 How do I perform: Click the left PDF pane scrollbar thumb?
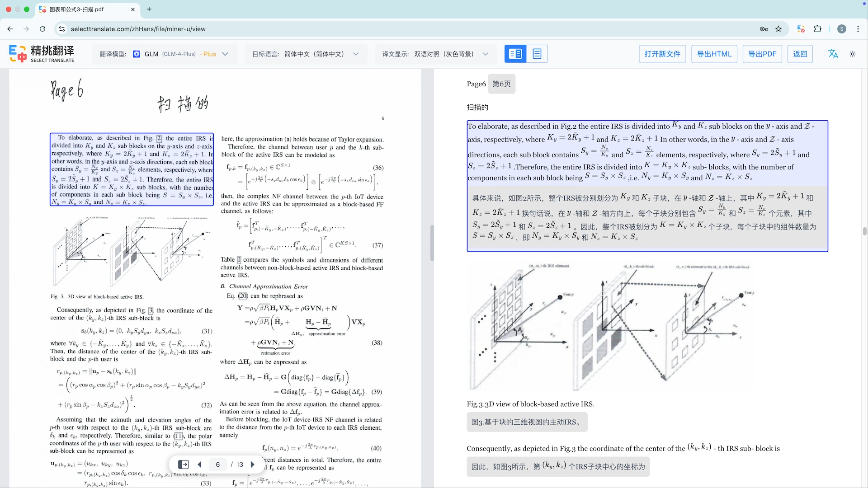[x=432, y=243]
